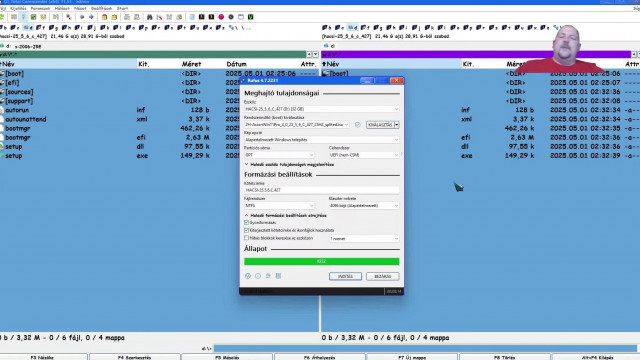The height and width of the screenshot is (360, 640).
Task: Open the cluster size dropdown
Action: pos(364,206)
